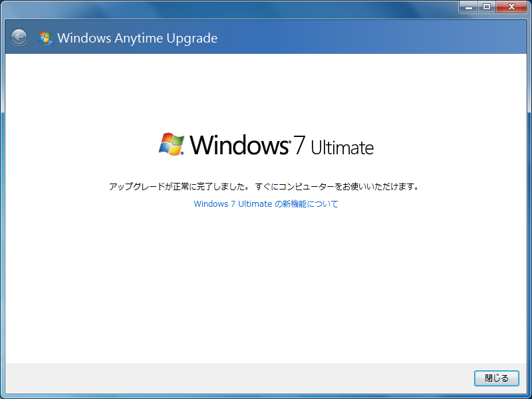
Task: Close window with the red X button
Action: coord(513,7)
